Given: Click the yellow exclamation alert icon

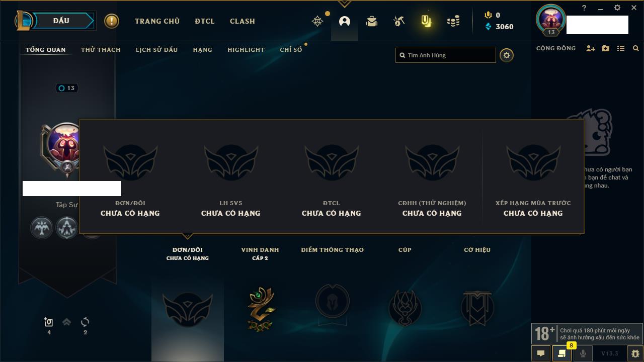Looking at the screenshot, I should pos(112,21).
